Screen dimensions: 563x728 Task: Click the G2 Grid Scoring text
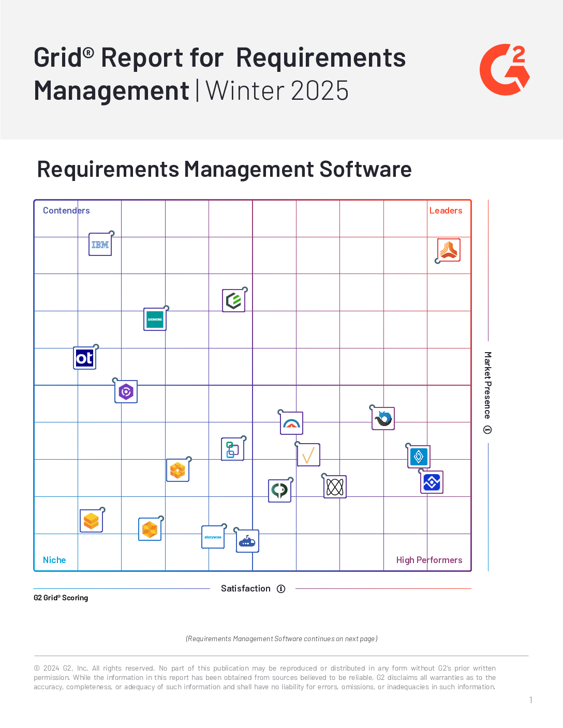coord(61,598)
